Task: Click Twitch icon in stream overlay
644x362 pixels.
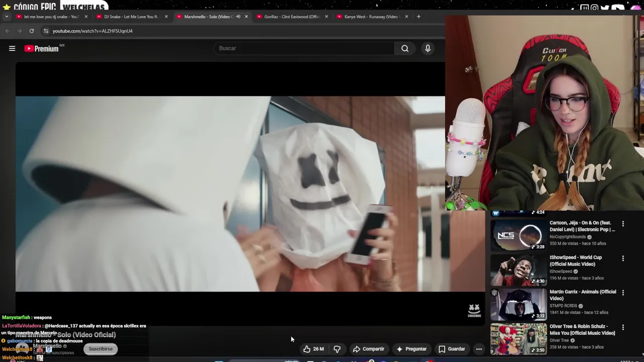Action: pyautogui.click(x=584, y=8)
